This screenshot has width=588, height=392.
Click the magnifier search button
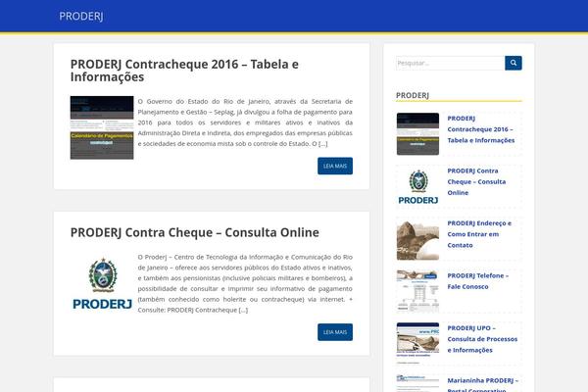(x=513, y=63)
